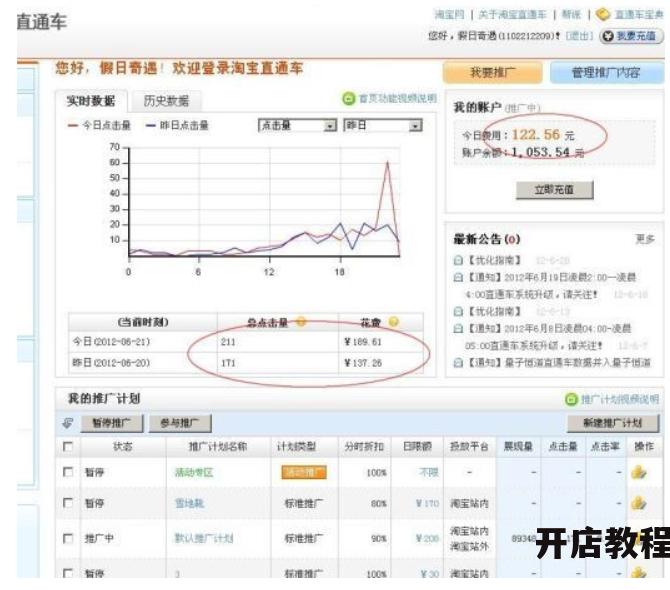Open the 点击量 metric dropdown
The width and height of the screenshot is (670, 590).
(x=297, y=125)
